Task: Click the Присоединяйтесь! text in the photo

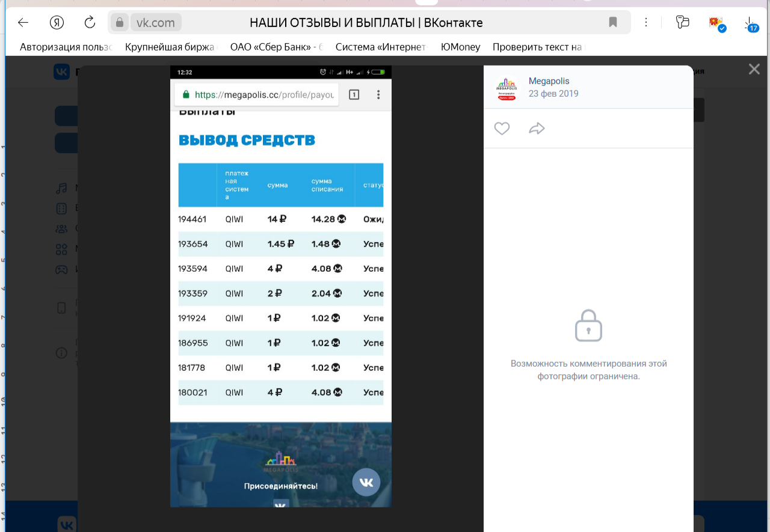Action: (x=280, y=486)
